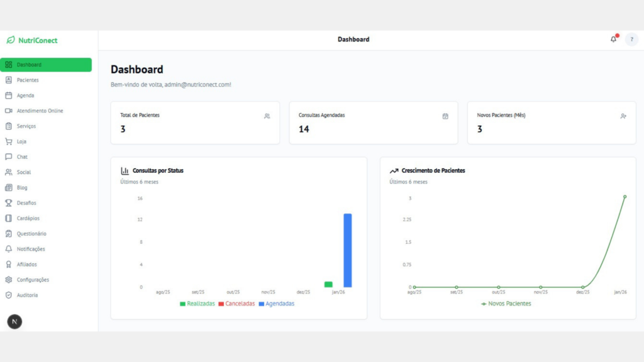Select the Desafios trophy icon
The width and height of the screenshot is (644, 362).
coord(9,203)
